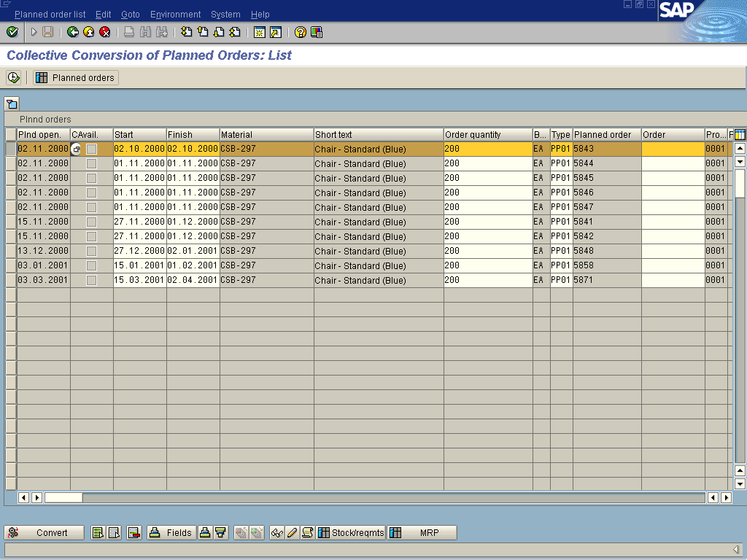747x560 pixels.
Task: Tick CAvail checkbox for planned order 5843
Action: pyautogui.click(x=91, y=149)
